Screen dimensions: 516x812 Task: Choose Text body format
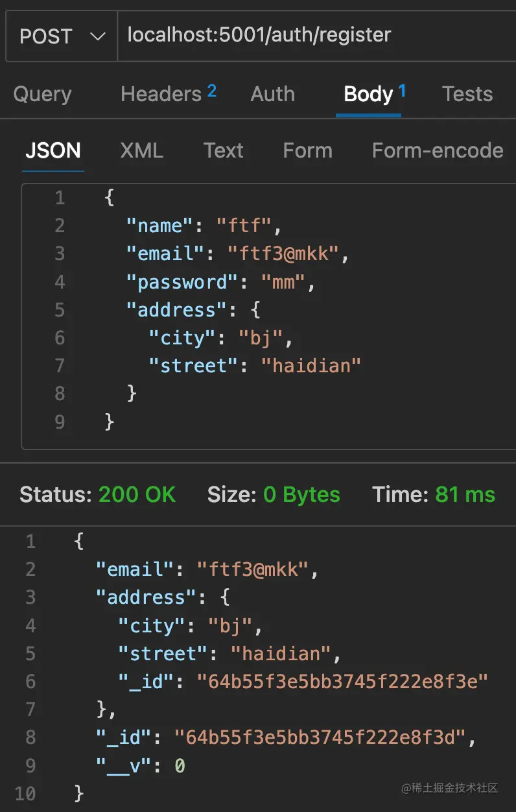[x=223, y=150]
